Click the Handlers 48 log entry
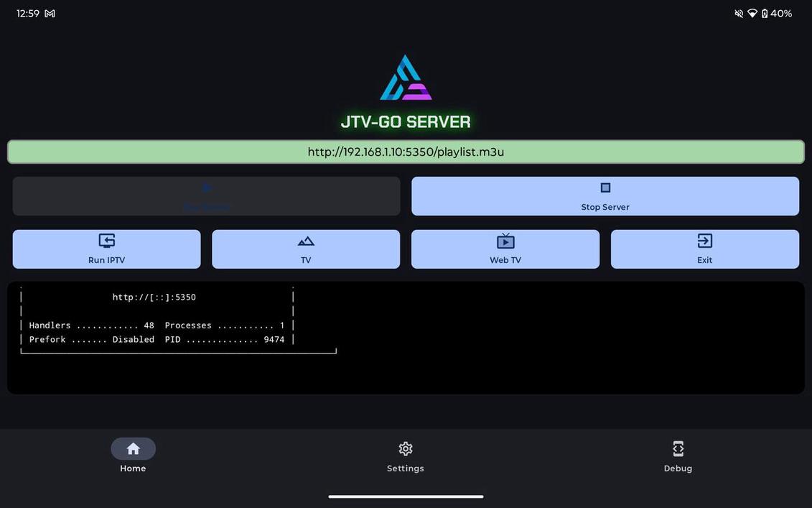 [x=92, y=325]
